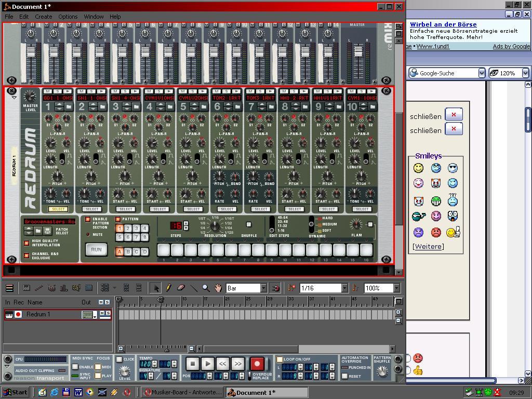Screen dimensions: 532x399
Task: Open Redrum patch browser folder
Action: click(38, 231)
